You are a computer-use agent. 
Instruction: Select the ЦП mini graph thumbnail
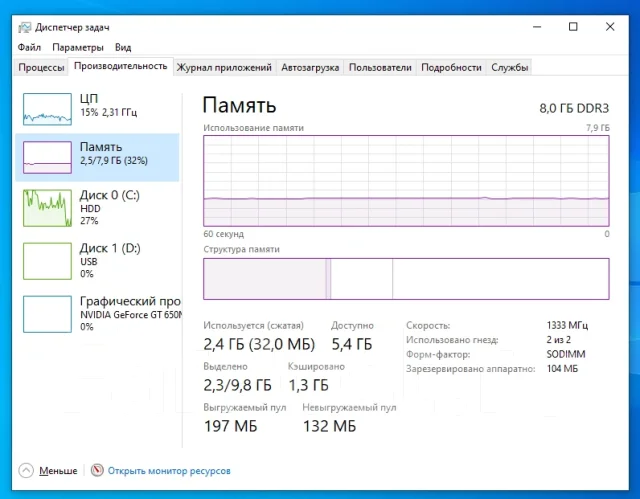coord(47,109)
